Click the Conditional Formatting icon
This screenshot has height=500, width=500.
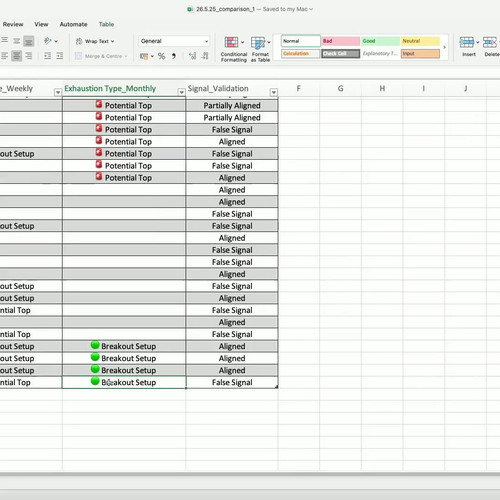[x=231, y=43]
